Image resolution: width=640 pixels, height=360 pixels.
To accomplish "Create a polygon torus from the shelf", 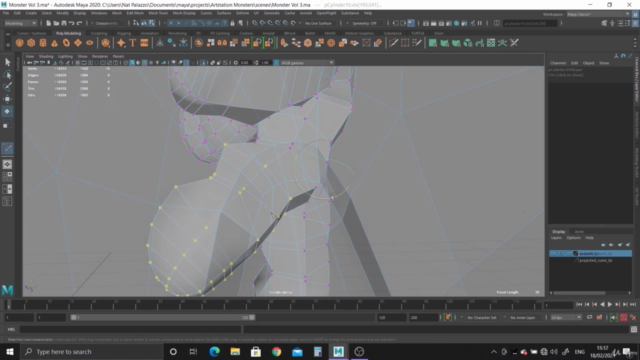I will pos(66,43).
